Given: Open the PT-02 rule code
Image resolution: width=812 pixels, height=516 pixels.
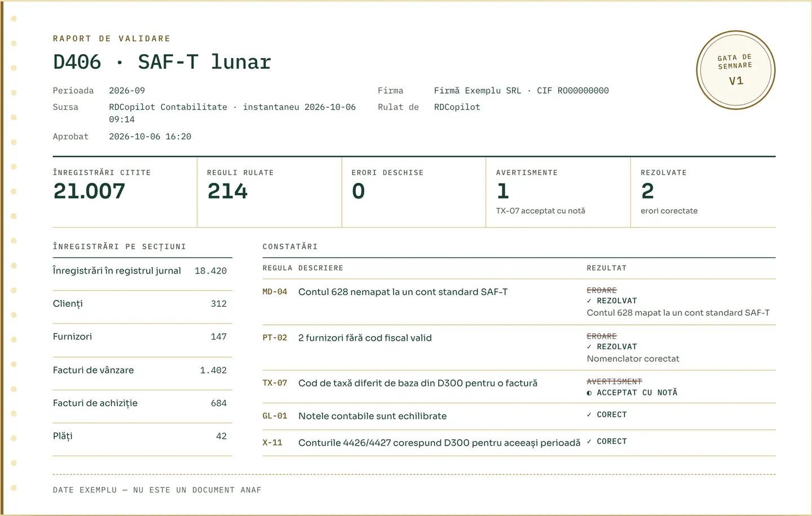Looking at the screenshot, I should 275,338.
